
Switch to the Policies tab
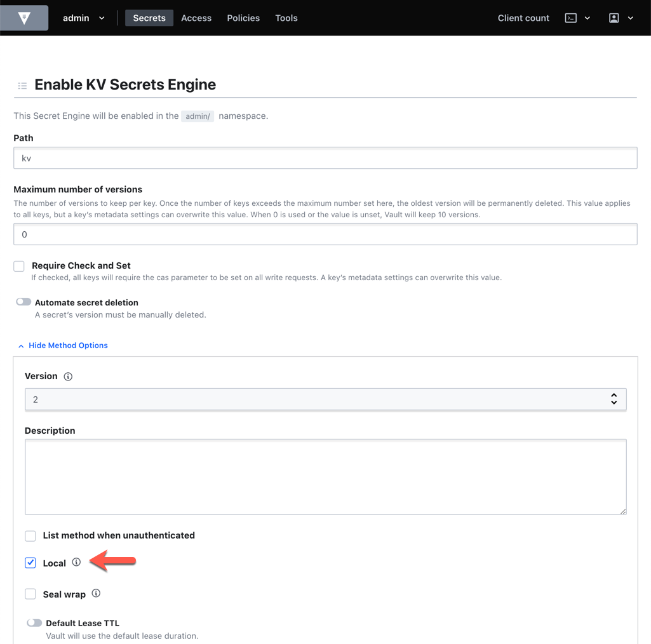tap(243, 18)
